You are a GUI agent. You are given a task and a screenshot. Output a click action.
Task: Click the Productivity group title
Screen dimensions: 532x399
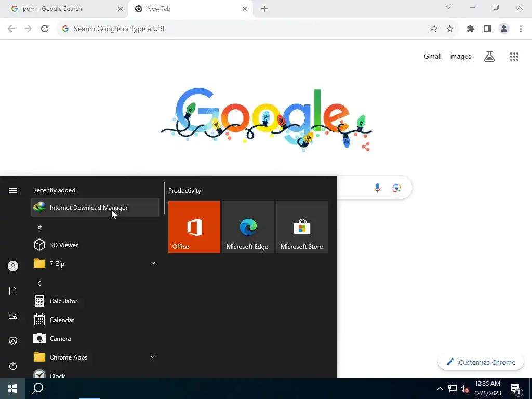(x=184, y=190)
